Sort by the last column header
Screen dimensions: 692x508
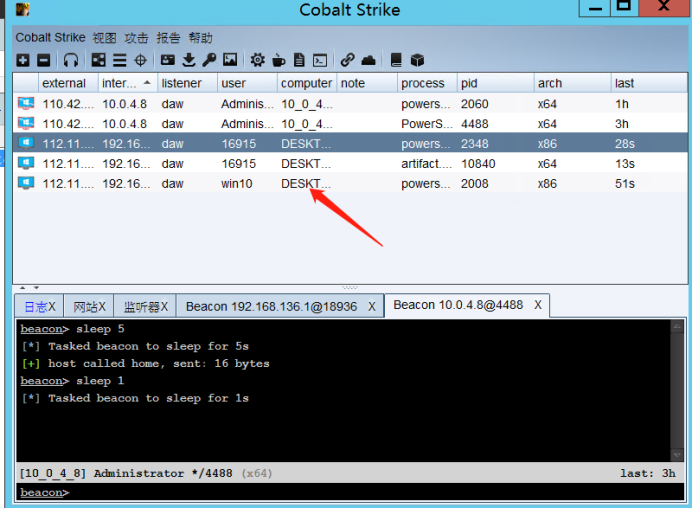click(649, 83)
